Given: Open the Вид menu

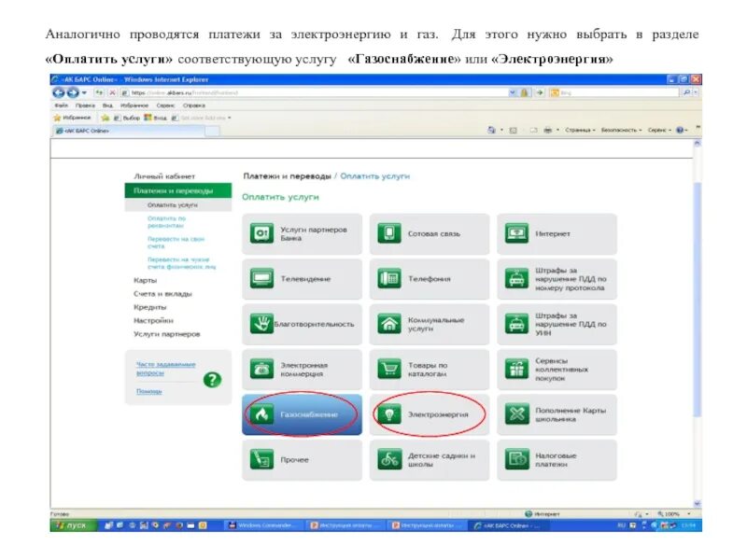Looking at the screenshot, I should (107, 105).
